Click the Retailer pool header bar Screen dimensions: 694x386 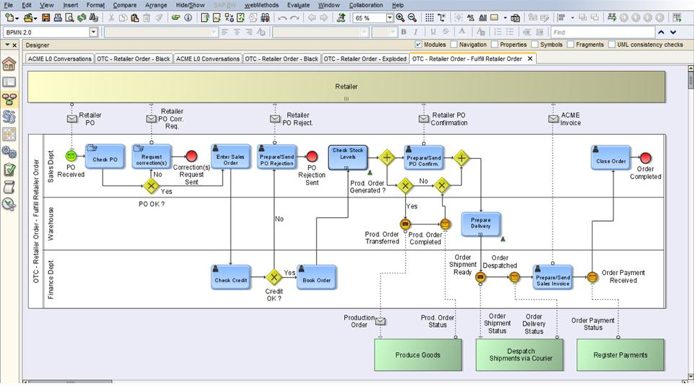coord(347,87)
